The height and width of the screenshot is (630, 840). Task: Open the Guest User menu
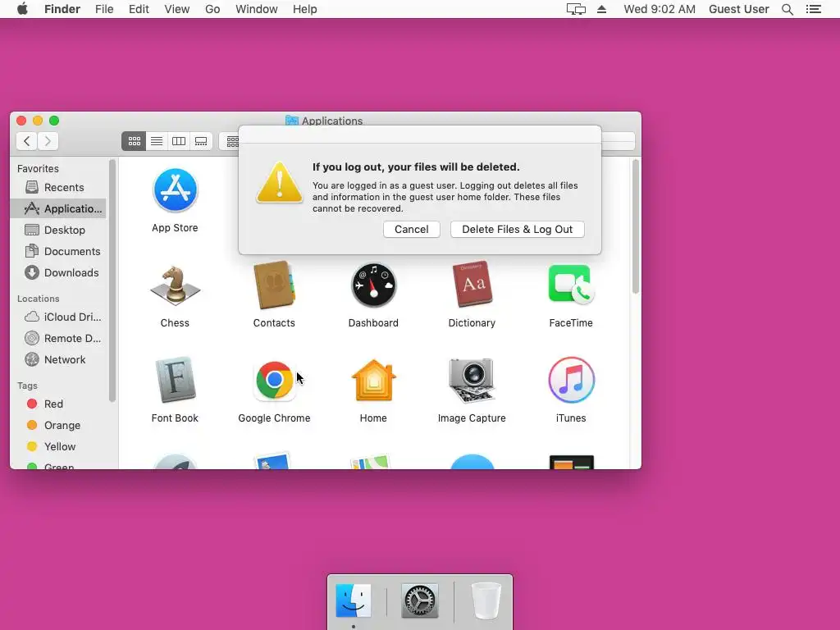pyautogui.click(x=739, y=9)
